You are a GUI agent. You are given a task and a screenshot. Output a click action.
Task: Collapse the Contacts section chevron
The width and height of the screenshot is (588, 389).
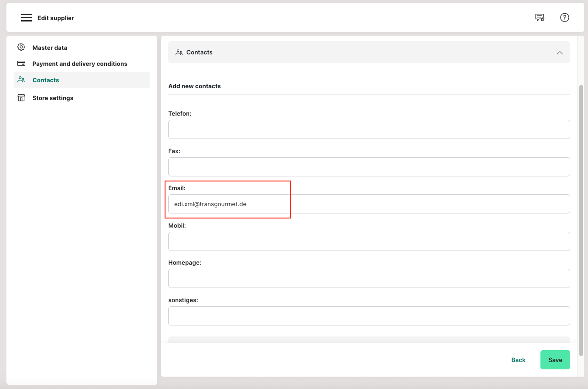point(559,53)
